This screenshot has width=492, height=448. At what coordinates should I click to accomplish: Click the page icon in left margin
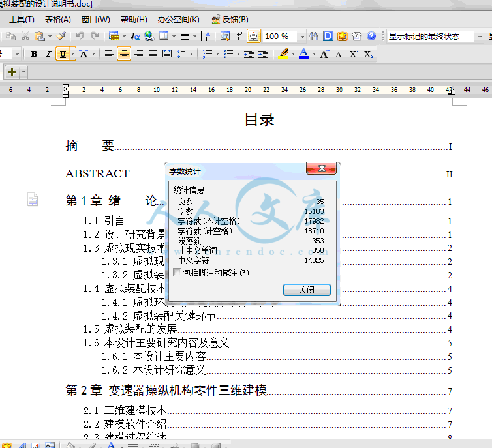[33, 200]
